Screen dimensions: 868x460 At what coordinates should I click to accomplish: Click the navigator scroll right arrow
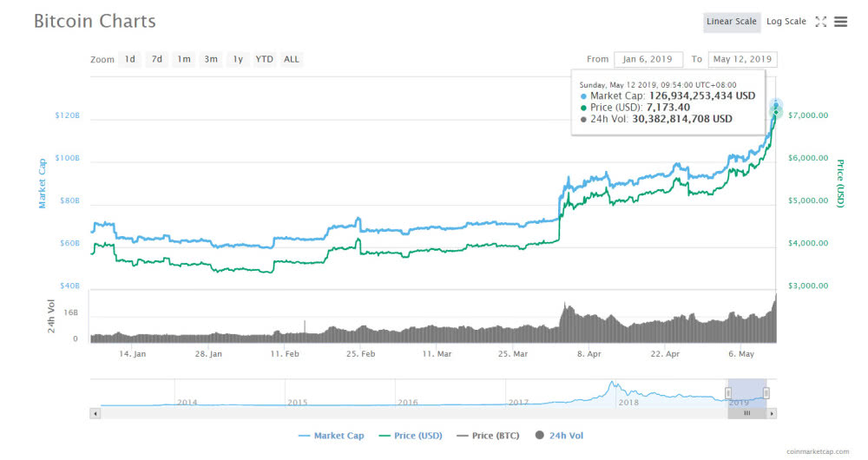(772, 413)
